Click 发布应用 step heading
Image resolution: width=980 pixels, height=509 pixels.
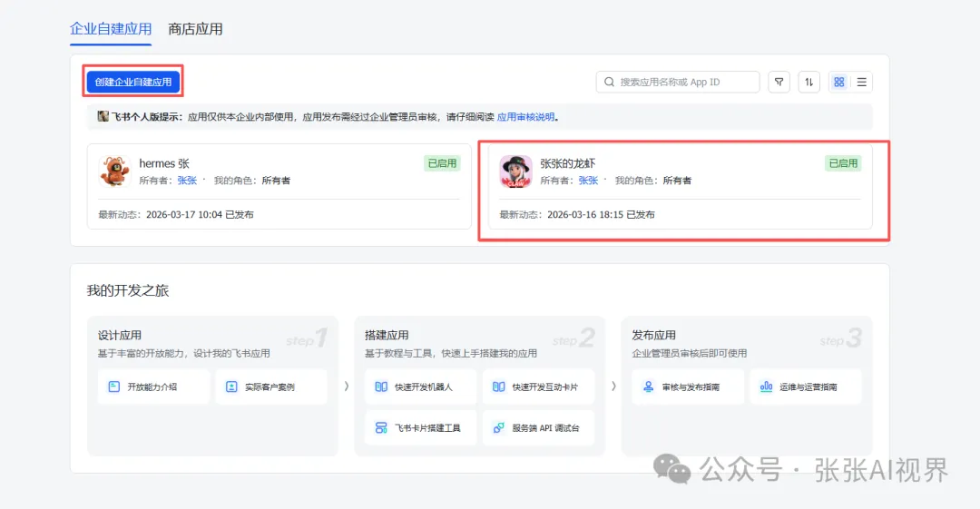653,336
